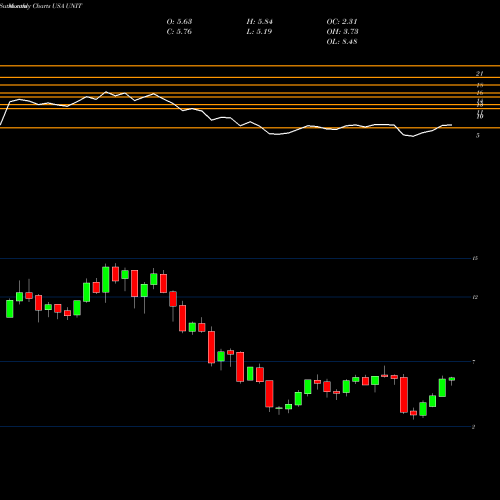Click the high value 'H: 5.84'

click(x=260, y=22)
